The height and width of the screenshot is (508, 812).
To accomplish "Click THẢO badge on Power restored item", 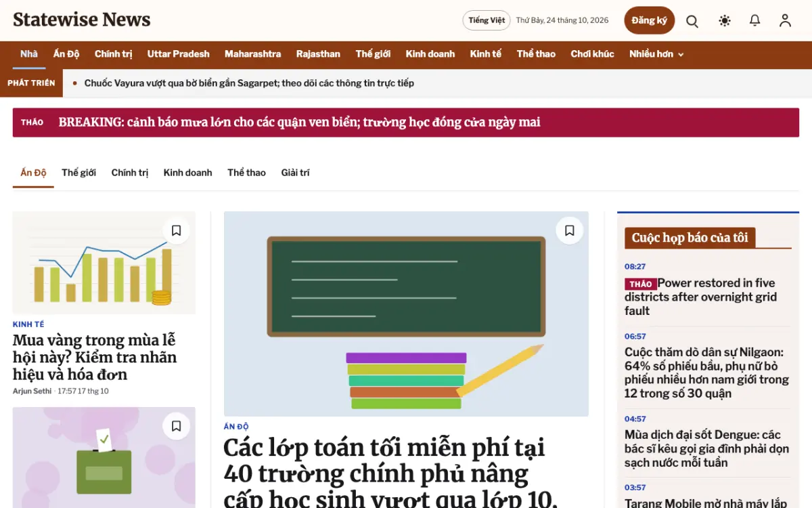I will (x=641, y=284).
